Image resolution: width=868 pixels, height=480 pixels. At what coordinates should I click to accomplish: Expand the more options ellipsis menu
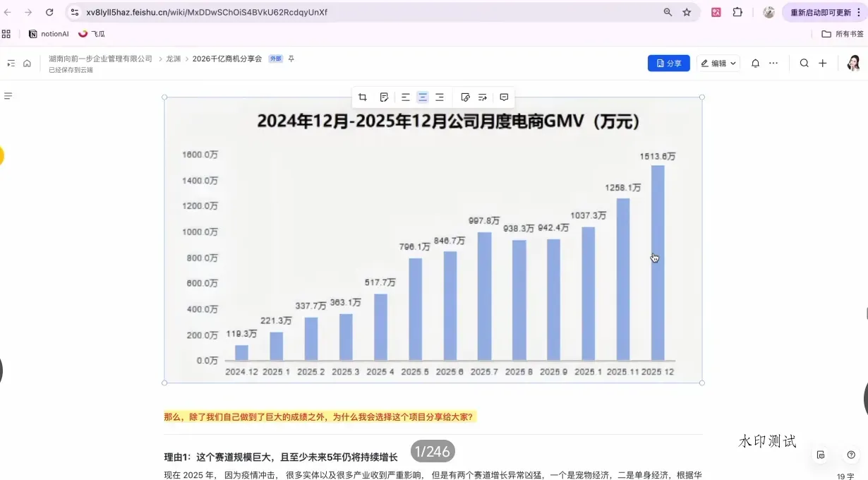(773, 63)
